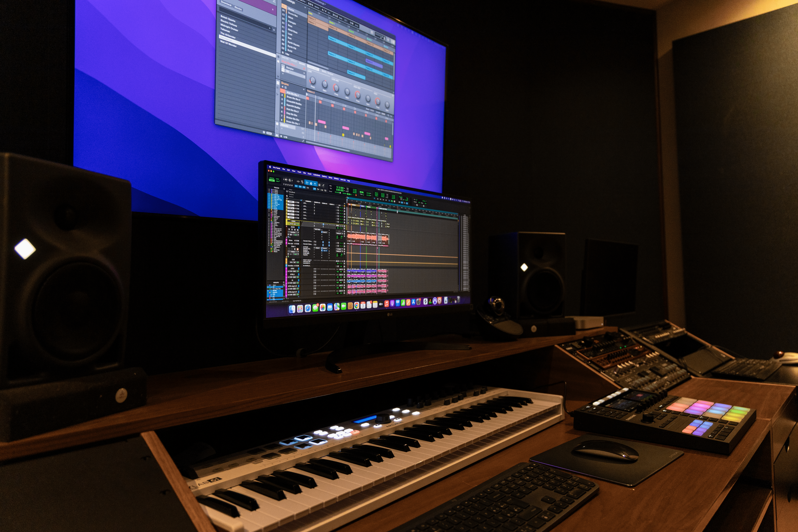This screenshot has height=532, width=798.
Task: Open Google Chrome from the Dock
Action: click(x=357, y=305)
